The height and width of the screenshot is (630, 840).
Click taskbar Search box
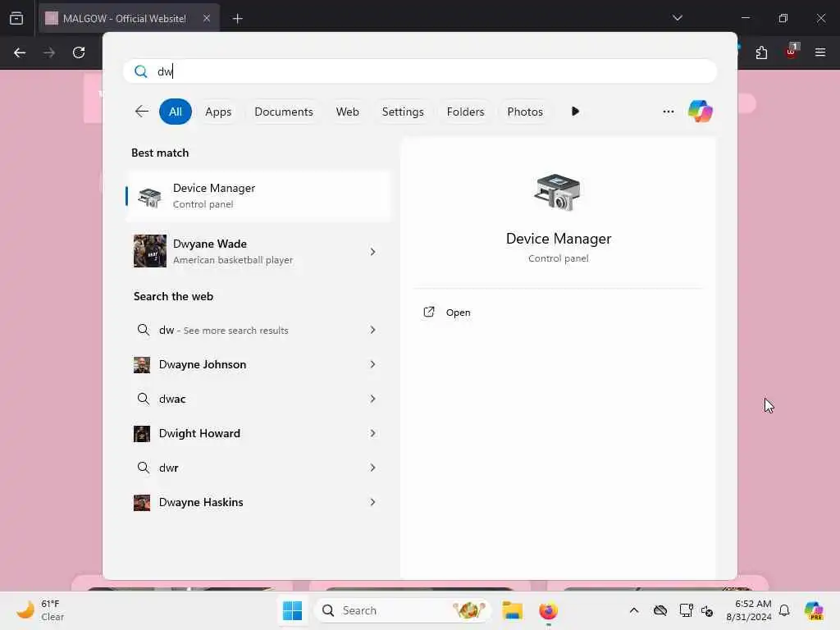tap(403, 610)
